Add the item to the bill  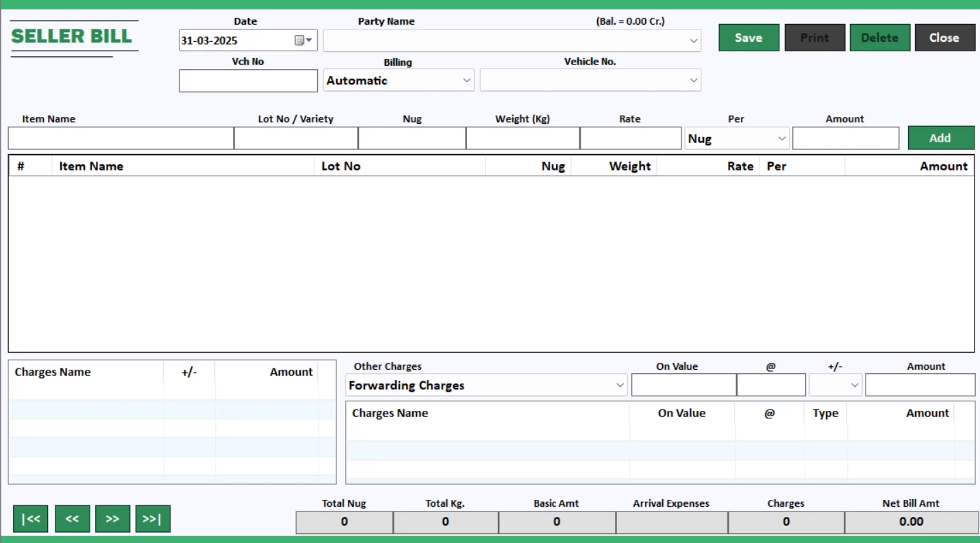pos(940,138)
